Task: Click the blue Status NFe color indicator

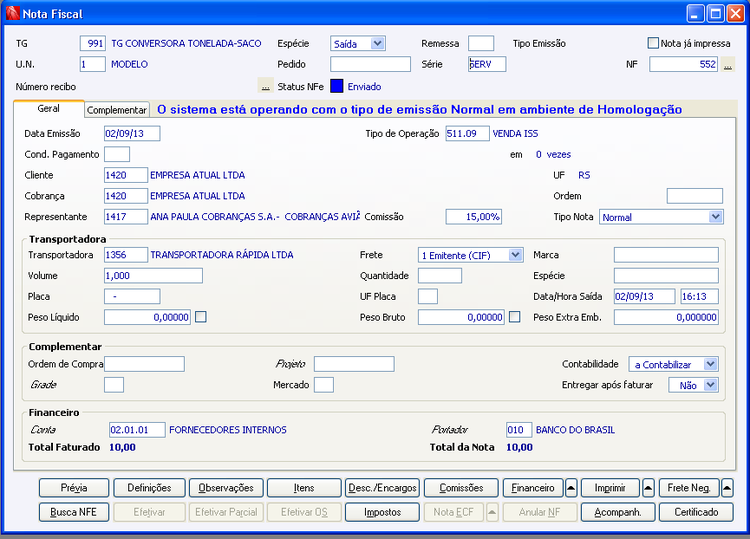Action: tap(337, 87)
